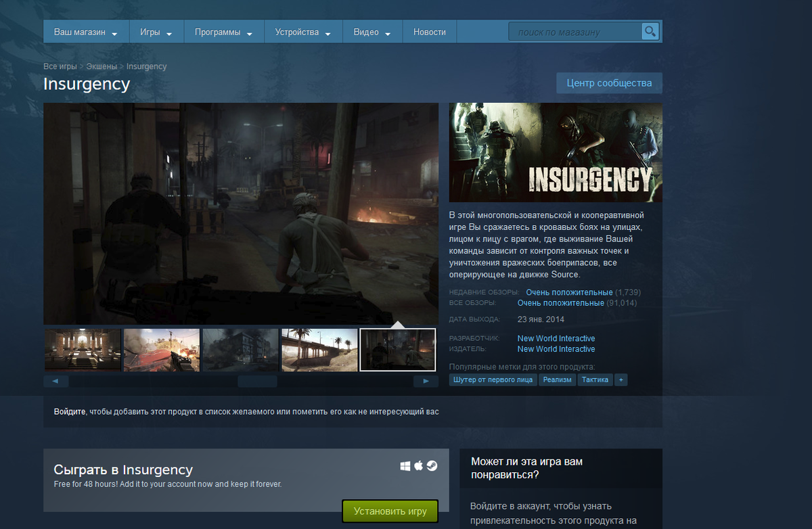Focus the поиск по магазину search field

point(575,32)
